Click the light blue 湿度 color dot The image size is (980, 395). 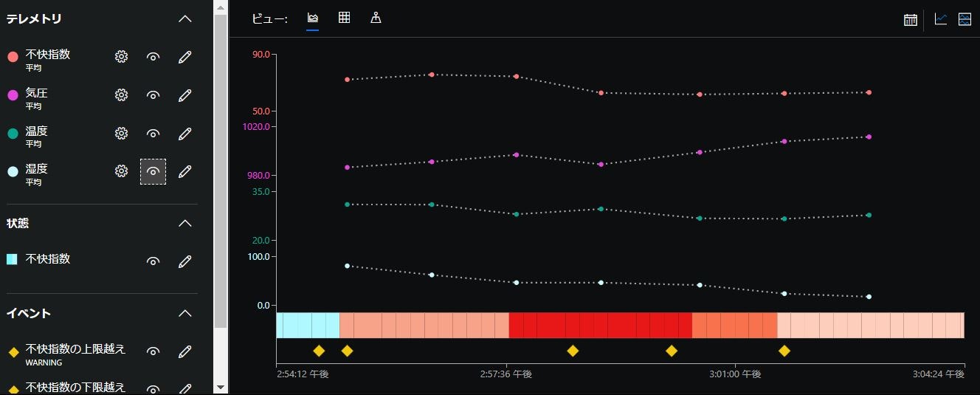pos(13,172)
